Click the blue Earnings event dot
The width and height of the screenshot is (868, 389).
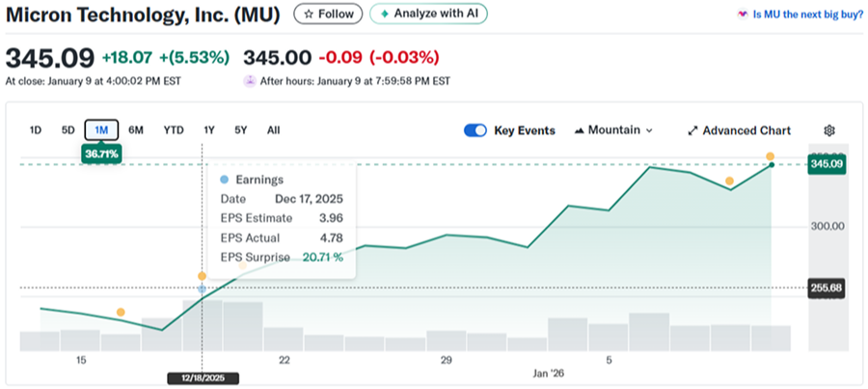(x=202, y=289)
